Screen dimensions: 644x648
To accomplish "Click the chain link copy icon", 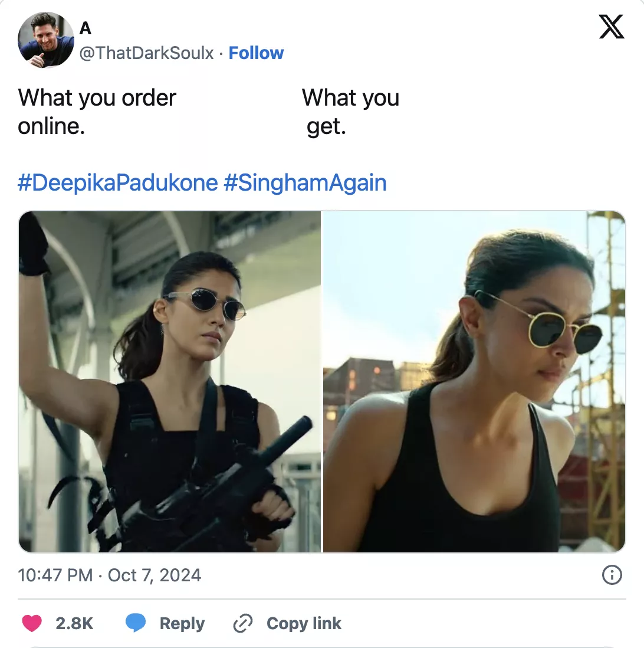I will click(243, 623).
